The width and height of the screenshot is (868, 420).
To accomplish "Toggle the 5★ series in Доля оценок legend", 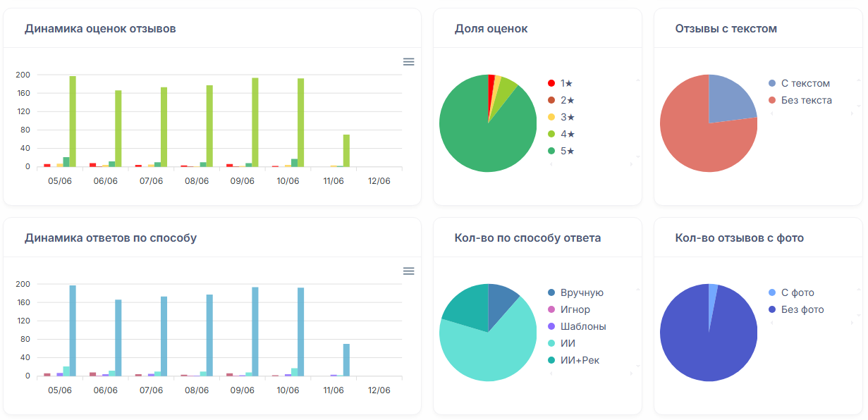I will coord(567,151).
